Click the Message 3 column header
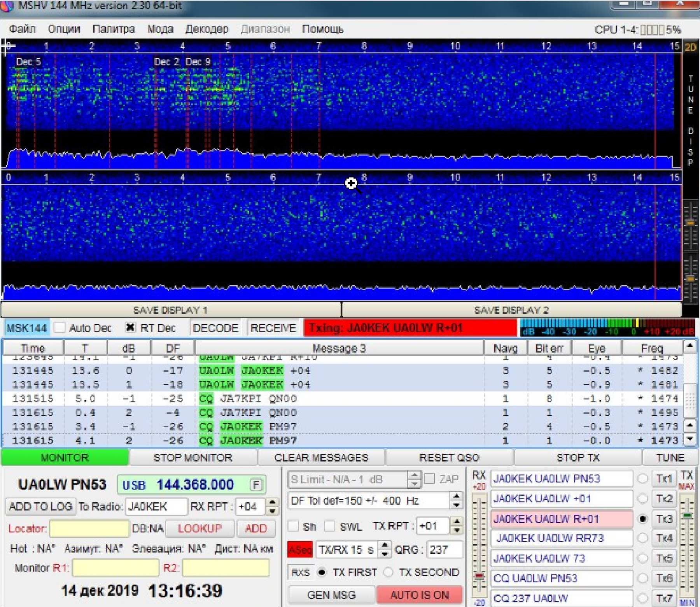 [339, 348]
